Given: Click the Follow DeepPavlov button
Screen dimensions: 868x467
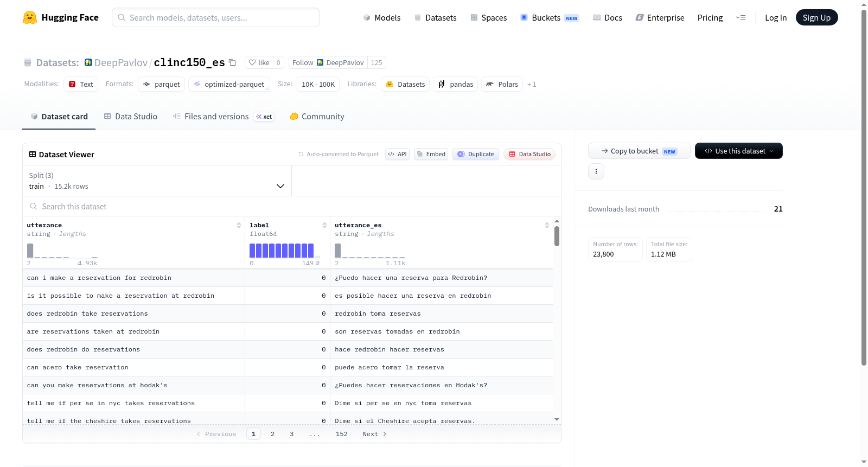Looking at the screenshot, I should (x=328, y=62).
